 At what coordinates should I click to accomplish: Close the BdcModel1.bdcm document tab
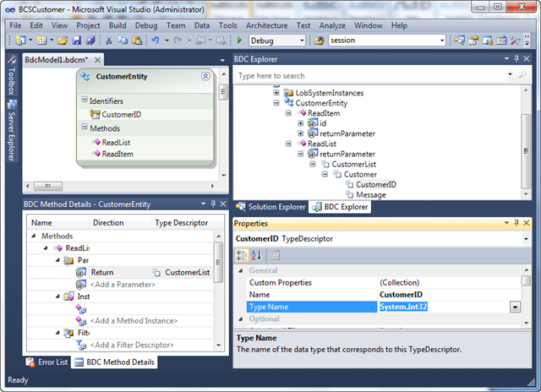(x=98, y=60)
